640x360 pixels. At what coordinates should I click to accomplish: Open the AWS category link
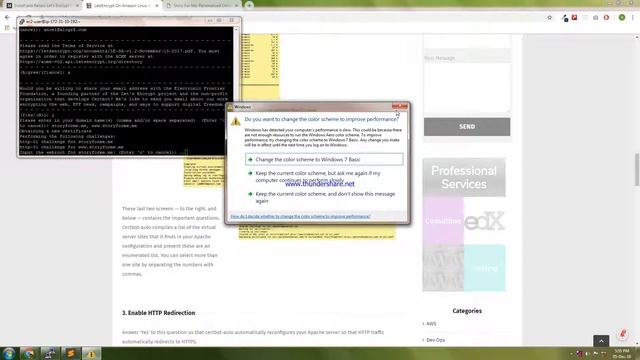click(431, 324)
